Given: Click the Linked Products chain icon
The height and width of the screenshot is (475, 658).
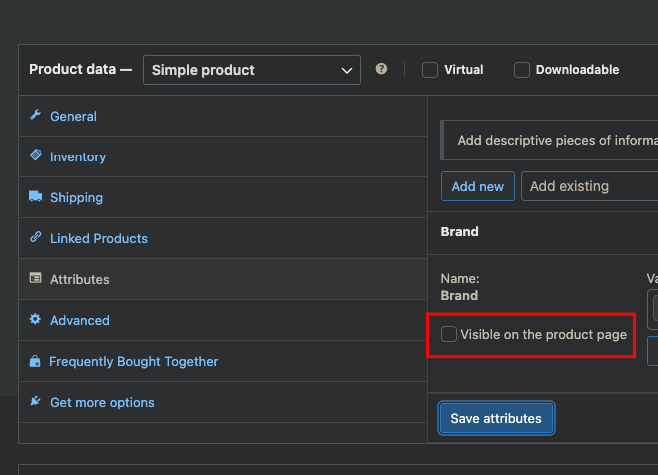Looking at the screenshot, I should [x=36, y=237].
